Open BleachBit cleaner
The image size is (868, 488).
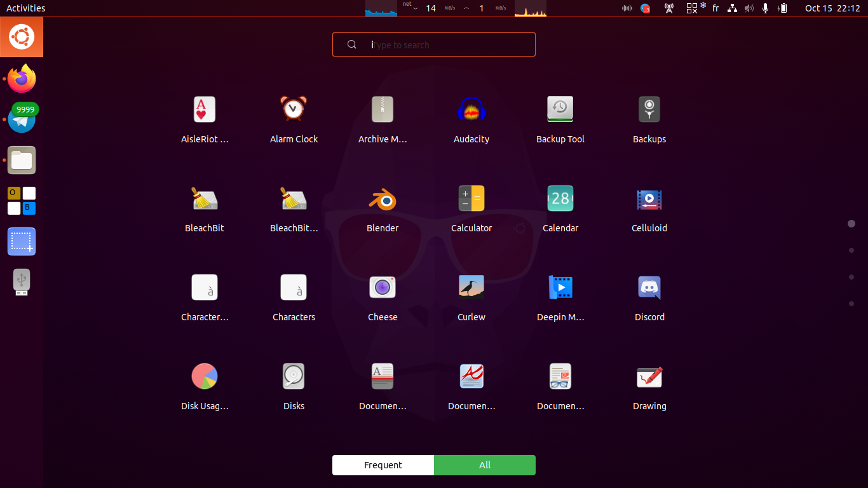[x=205, y=208]
